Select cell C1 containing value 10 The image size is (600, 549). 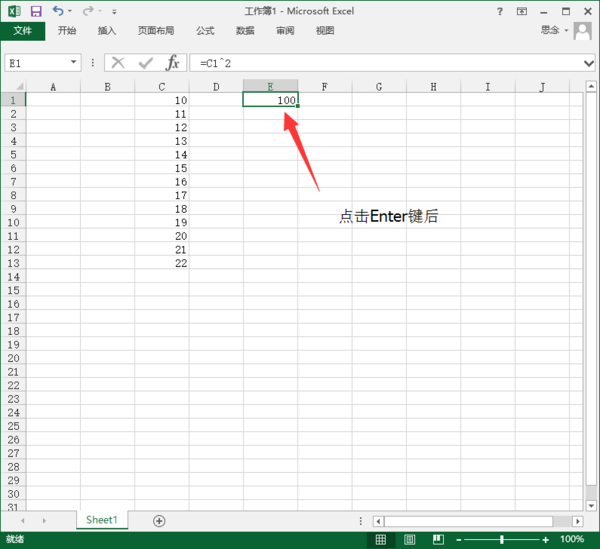162,100
